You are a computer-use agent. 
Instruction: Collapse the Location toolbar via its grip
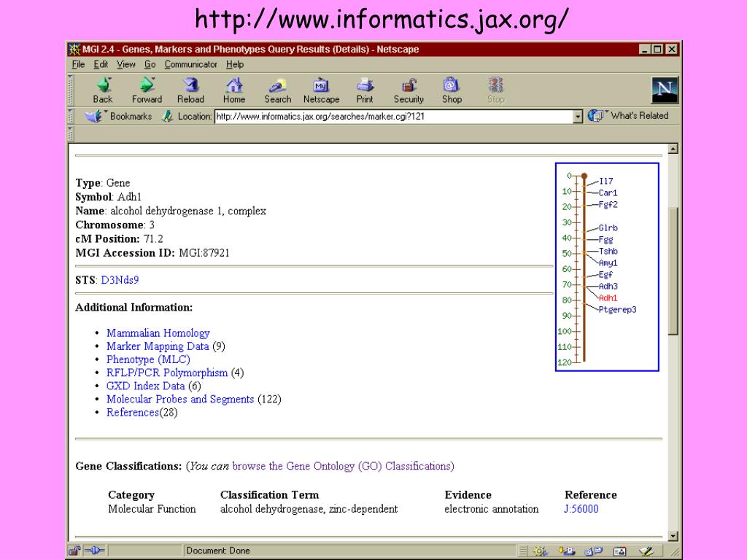pyautogui.click(x=71, y=116)
